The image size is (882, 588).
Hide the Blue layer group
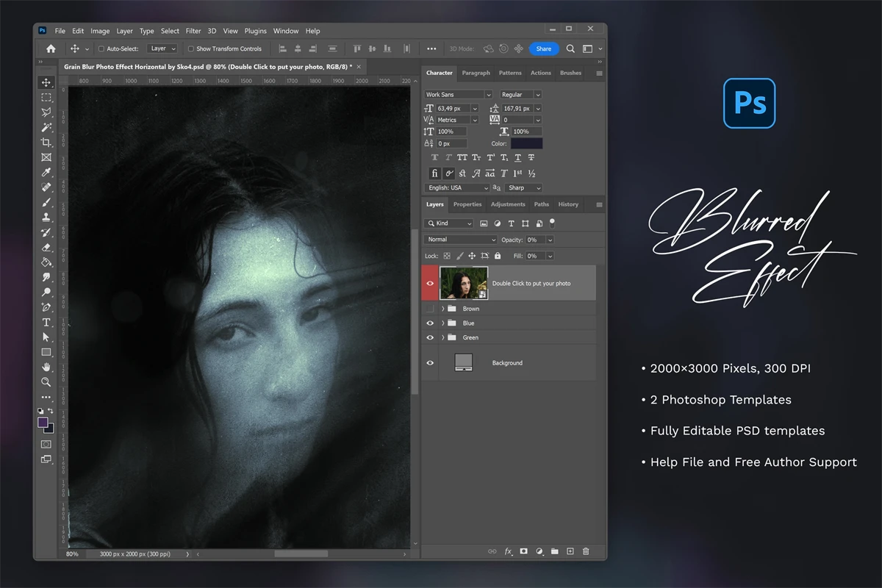[x=430, y=323]
